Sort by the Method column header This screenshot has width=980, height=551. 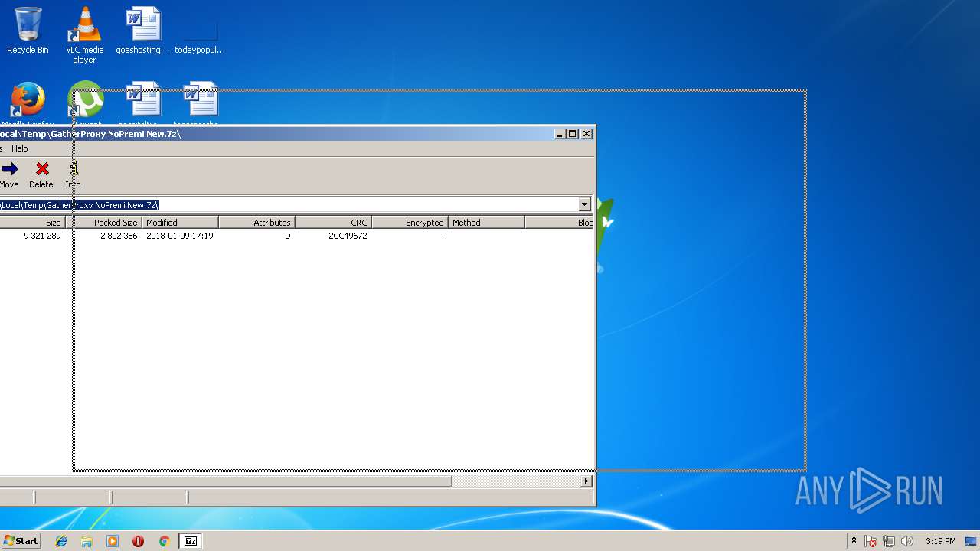tap(486, 223)
